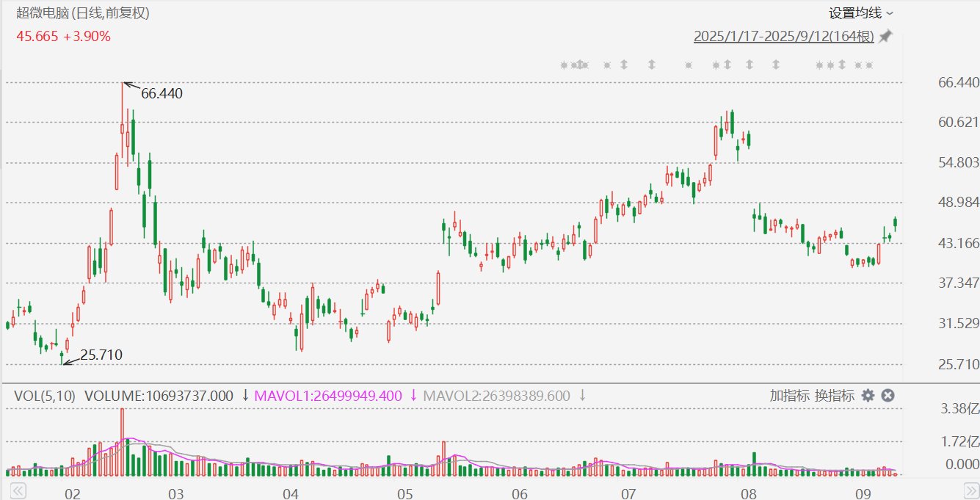Click the 超微电脑 (日线,前复权) chart title
Image resolution: width=980 pixels, height=500 pixels.
[x=83, y=13]
